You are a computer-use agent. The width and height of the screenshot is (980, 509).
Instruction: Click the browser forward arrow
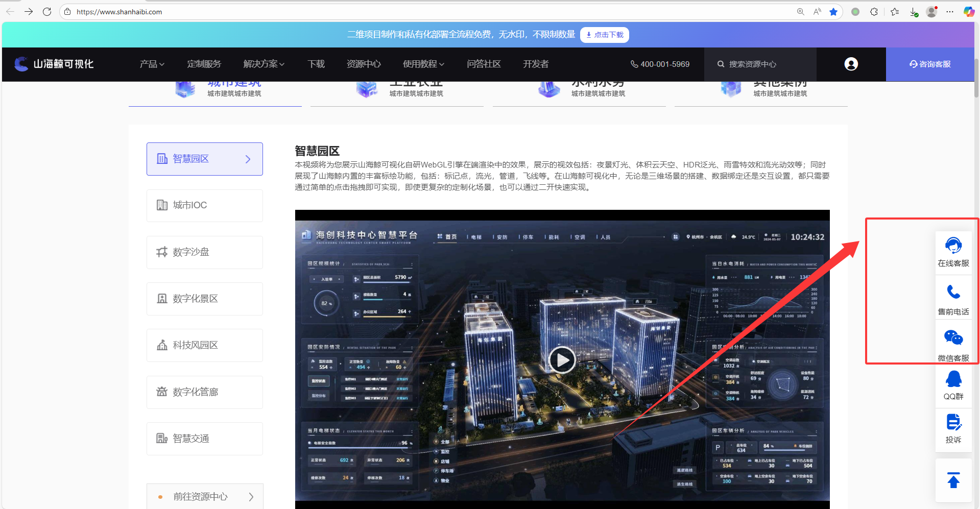pos(29,11)
